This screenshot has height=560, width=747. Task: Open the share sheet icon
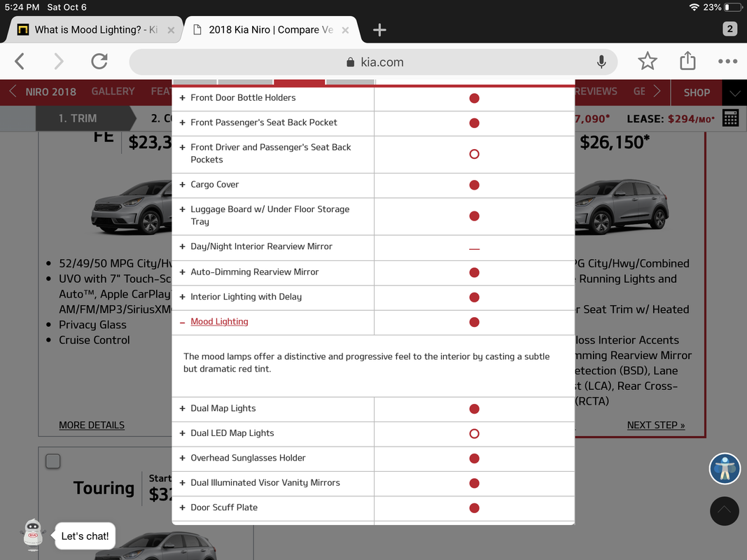point(687,60)
